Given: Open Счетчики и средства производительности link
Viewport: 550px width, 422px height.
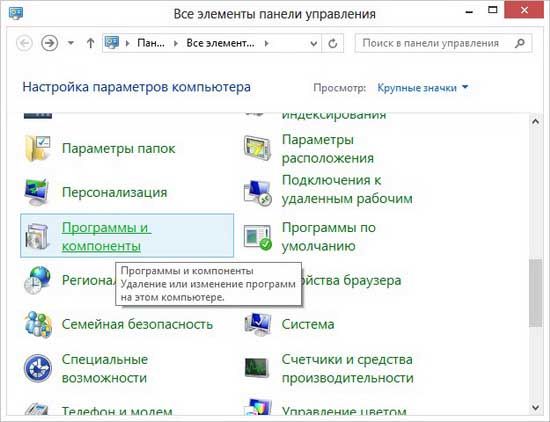Looking at the screenshot, I should (x=348, y=368).
